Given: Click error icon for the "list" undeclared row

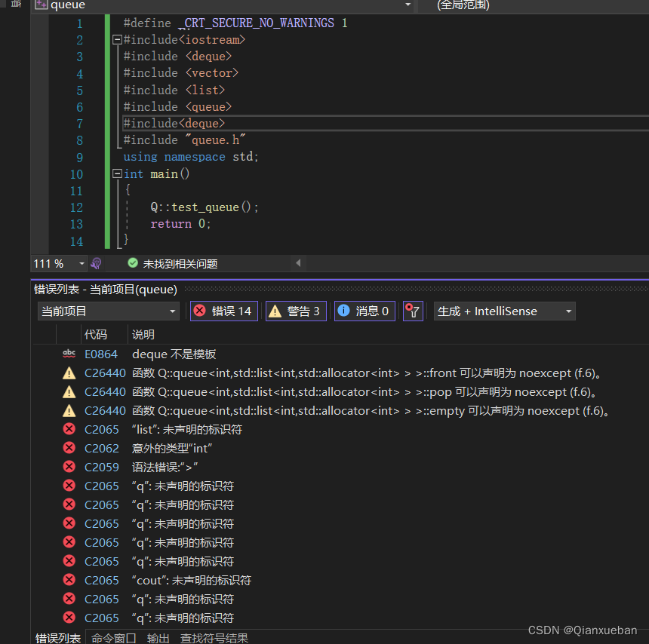Looking at the screenshot, I should 69,429.
